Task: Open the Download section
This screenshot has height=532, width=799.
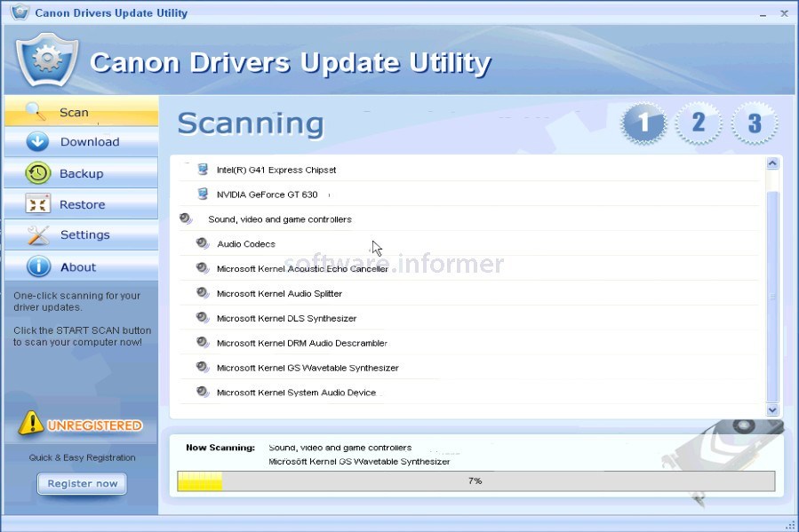Action: (x=82, y=141)
